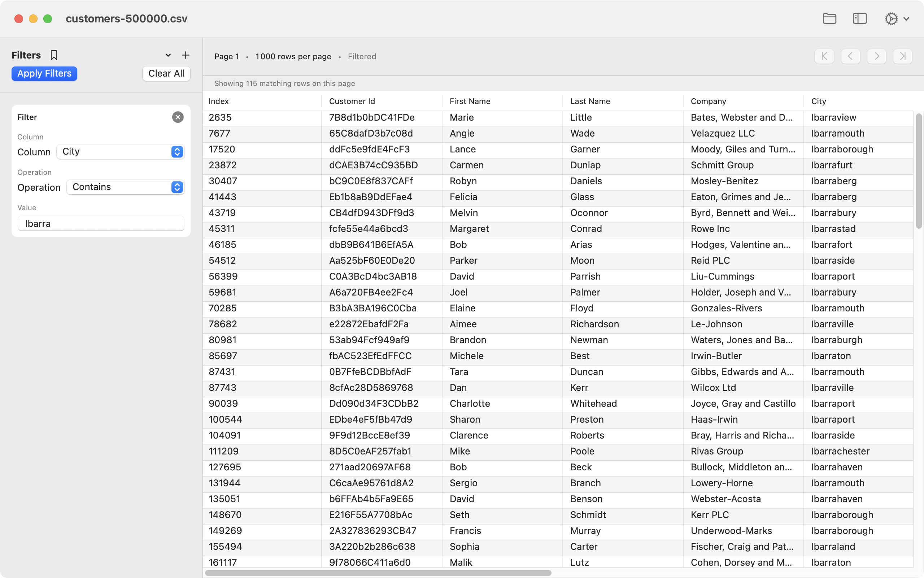This screenshot has height=578, width=924.
Task: Click the horizontal scrollbar at bottom
Action: tap(378, 573)
